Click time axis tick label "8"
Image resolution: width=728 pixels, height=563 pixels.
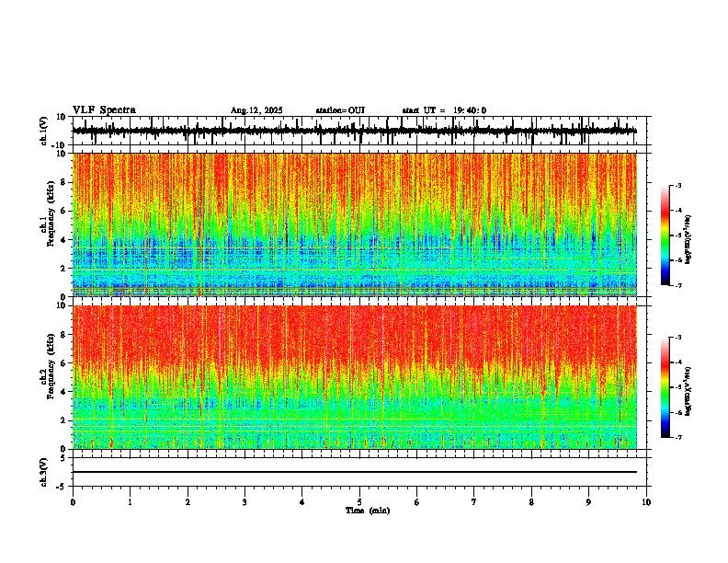[531, 502]
